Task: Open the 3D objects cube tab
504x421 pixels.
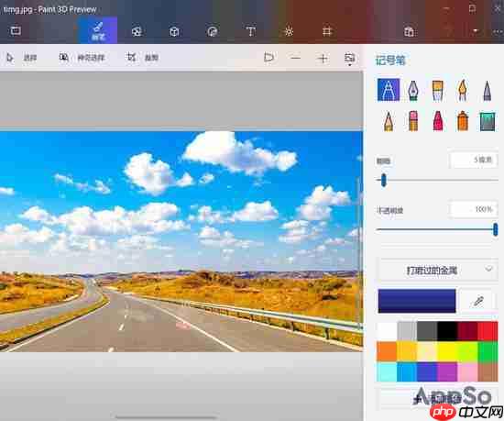Action: coord(174,31)
